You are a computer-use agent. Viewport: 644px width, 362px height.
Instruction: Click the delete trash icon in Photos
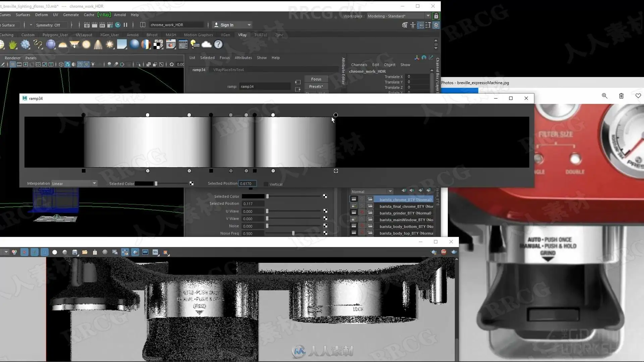pos(621,96)
